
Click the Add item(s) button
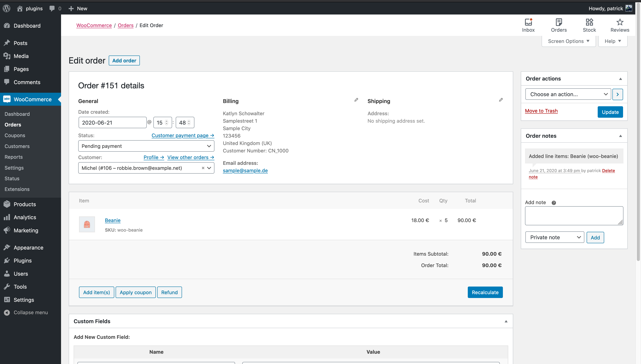[97, 292]
